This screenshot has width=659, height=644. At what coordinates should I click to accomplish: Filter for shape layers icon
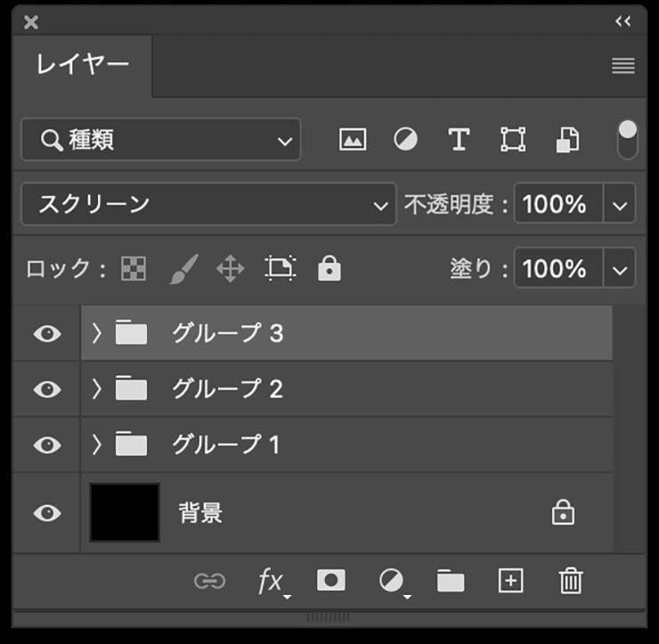[513, 140]
